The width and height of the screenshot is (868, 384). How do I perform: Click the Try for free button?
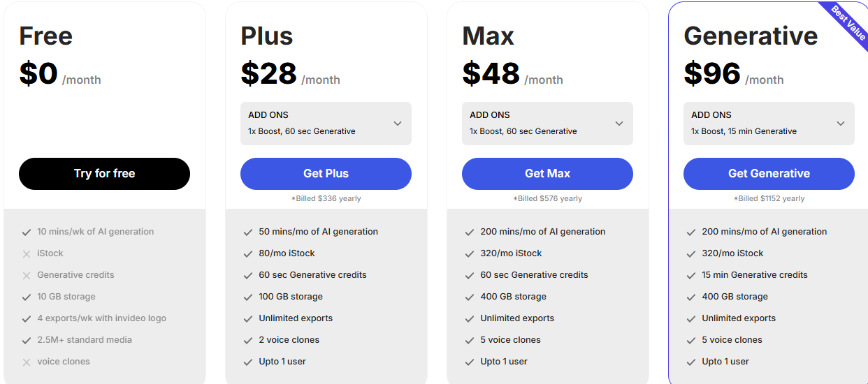coord(104,174)
